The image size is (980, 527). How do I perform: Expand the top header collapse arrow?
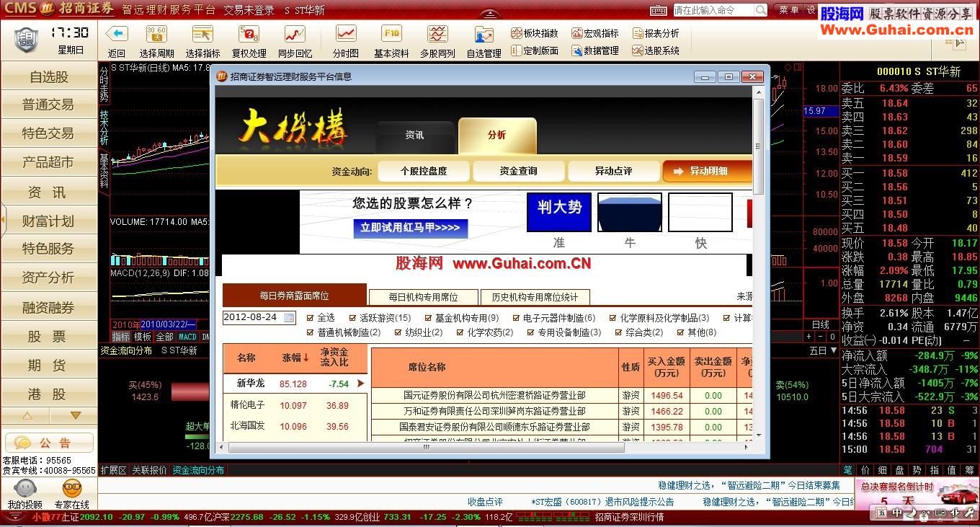[x=490, y=14]
